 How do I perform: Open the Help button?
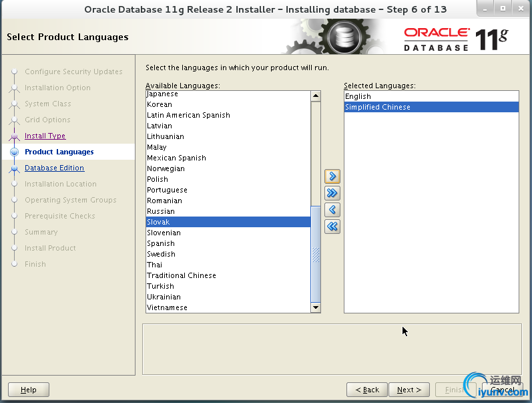29,390
